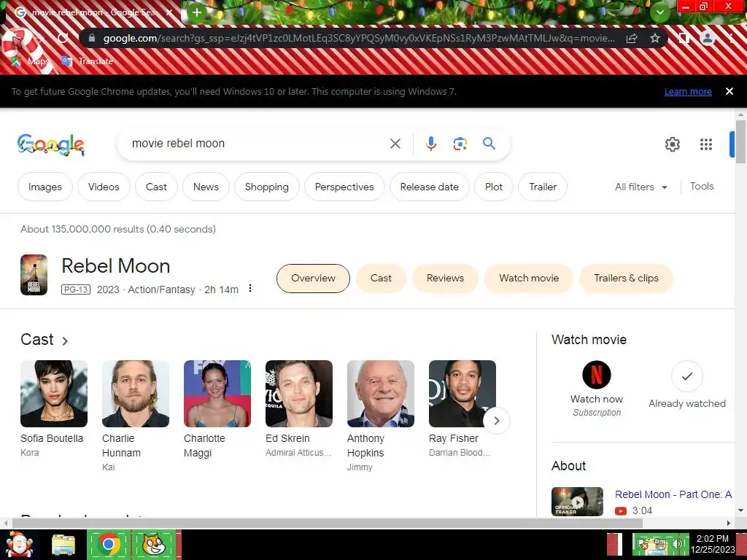Click the share page icon in address bar
Screen dimensions: 747x560
(x=632, y=38)
